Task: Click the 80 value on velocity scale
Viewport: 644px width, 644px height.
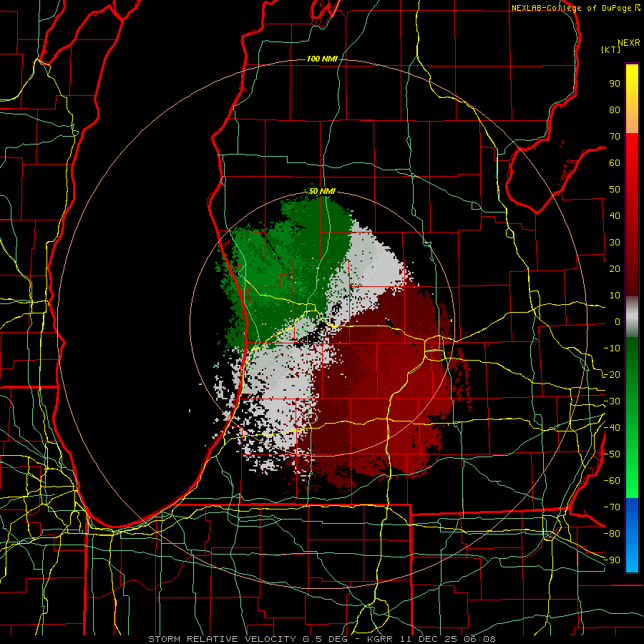Action: (615, 110)
